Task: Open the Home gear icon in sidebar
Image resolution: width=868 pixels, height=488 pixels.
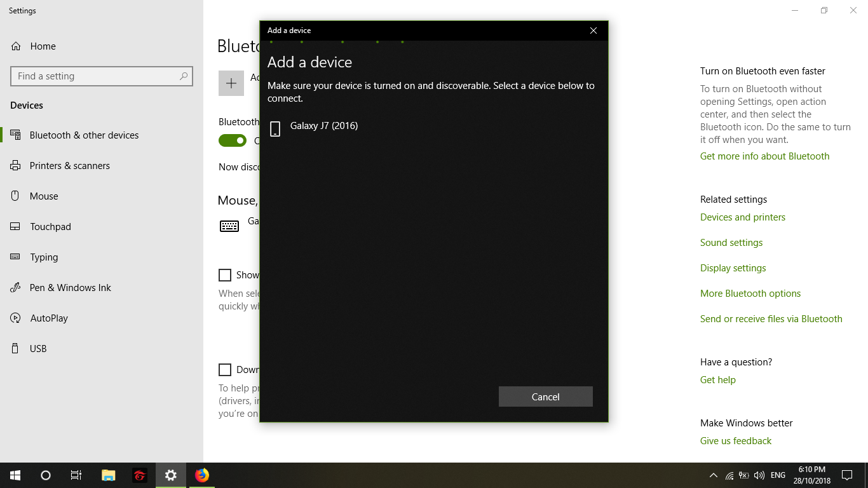Action: point(15,46)
